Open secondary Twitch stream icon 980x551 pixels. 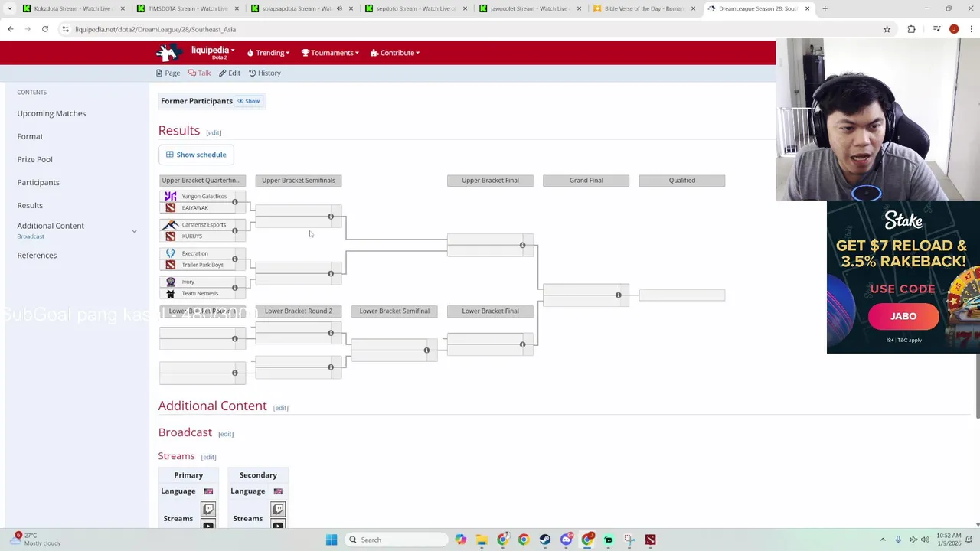[x=277, y=509]
